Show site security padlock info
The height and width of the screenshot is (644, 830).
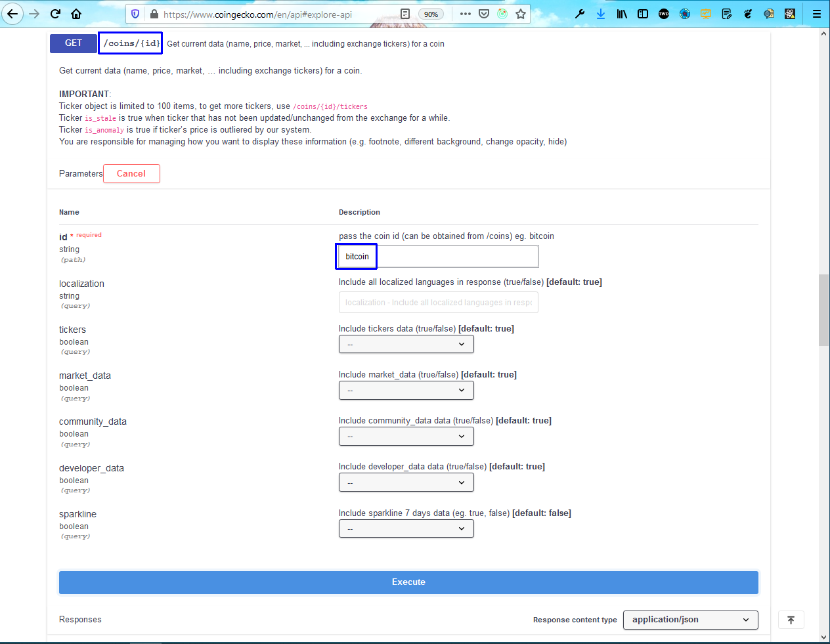point(154,14)
